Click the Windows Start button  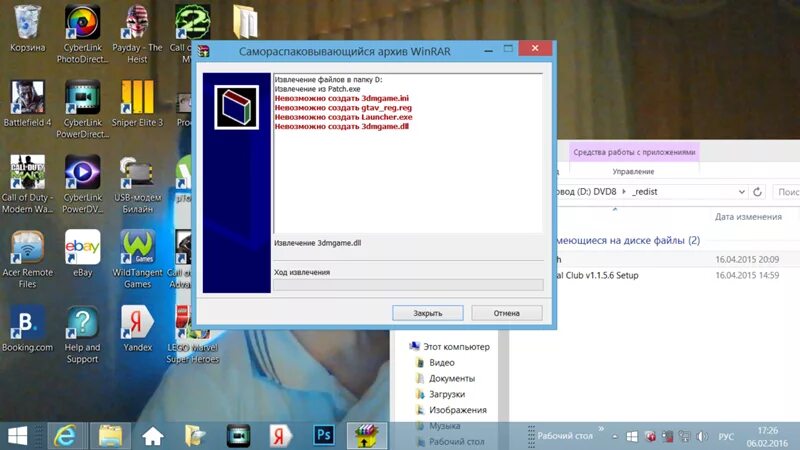point(17,436)
